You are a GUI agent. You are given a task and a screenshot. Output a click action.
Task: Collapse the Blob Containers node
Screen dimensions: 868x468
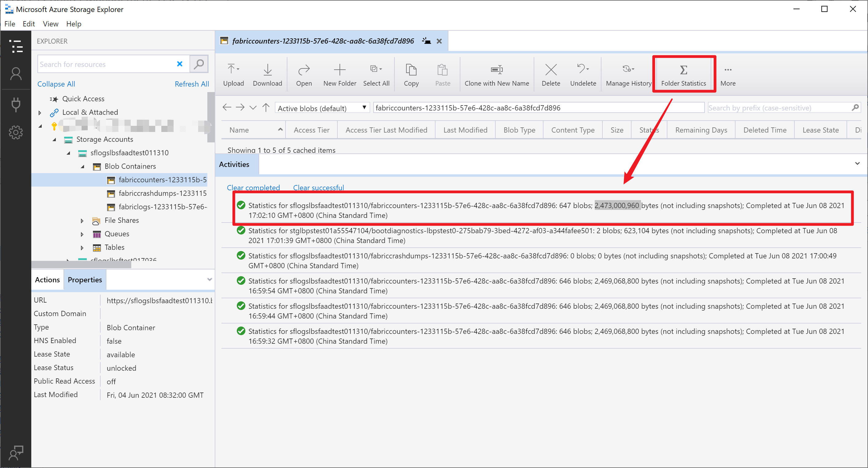(83, 167)
